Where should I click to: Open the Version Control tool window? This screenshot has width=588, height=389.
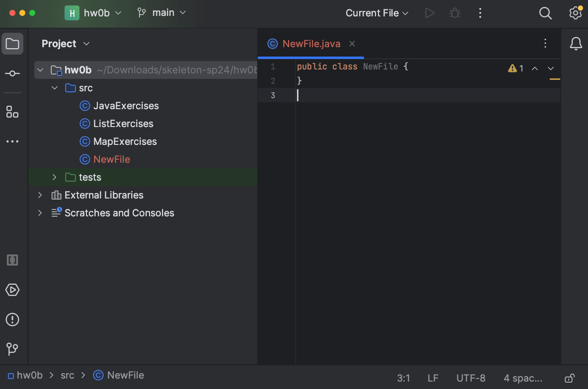12,349
